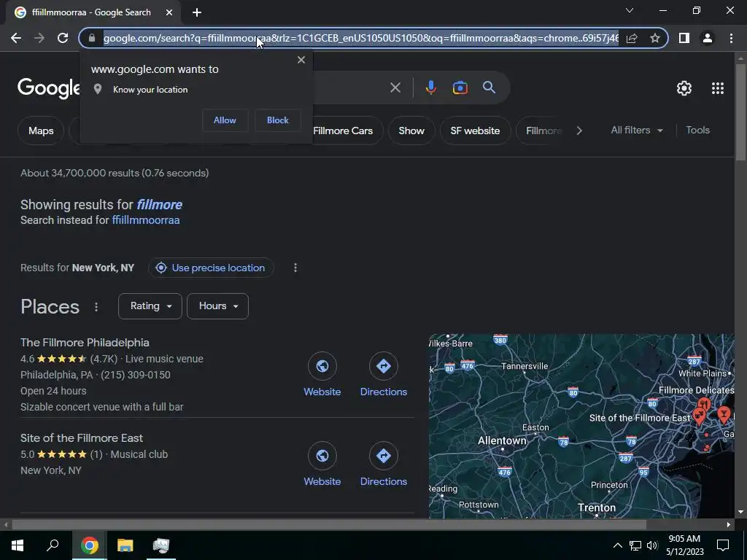The width and height of the screenshot is (747, 560).
Task: Click the address bar URL
Action: pyautogui.click(x=360, y=38)
